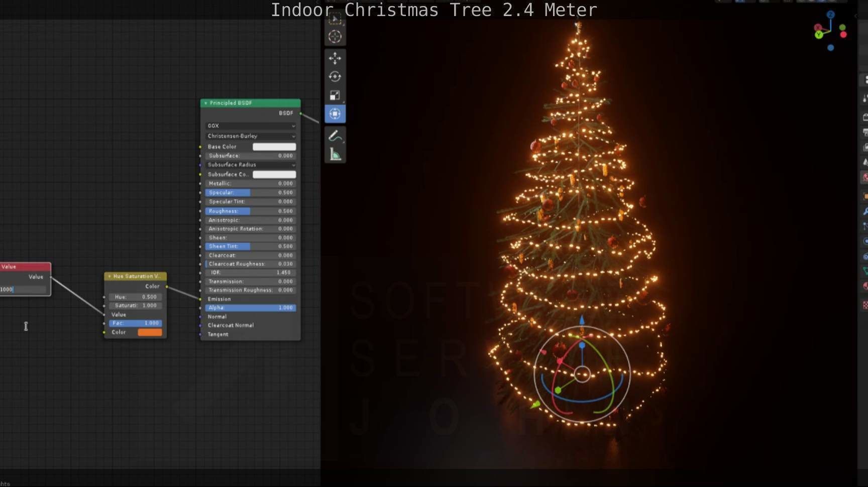This screenshot has height=487, width=868.
Task: Open the orange Color swatch in Hue Saturation node
Action: [150, 332]
